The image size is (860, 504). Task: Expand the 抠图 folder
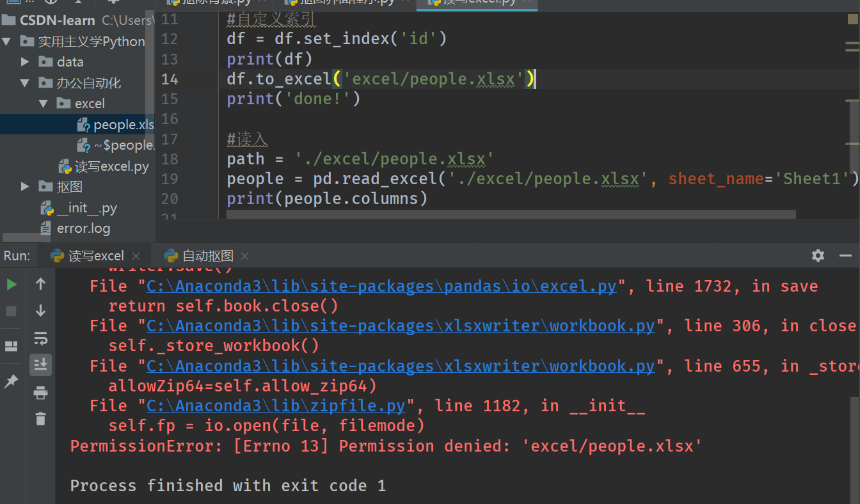click(24, 186)
